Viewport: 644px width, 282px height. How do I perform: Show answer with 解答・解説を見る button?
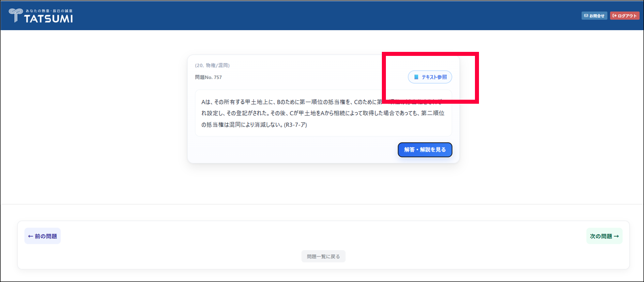tap(425, 150)
